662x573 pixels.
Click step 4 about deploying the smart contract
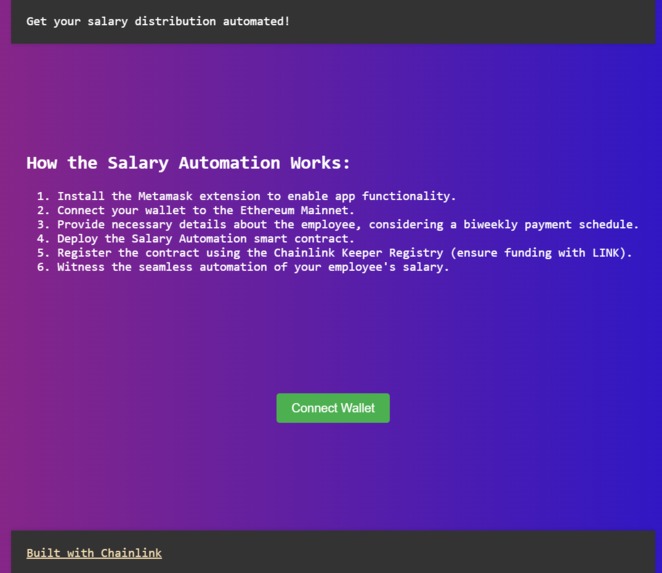point(206,239)
